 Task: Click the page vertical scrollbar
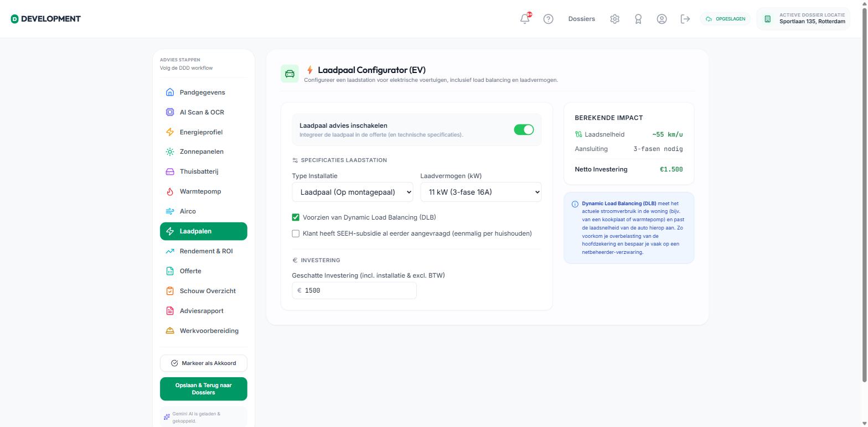pyautogui.click(x=865, y=194)
